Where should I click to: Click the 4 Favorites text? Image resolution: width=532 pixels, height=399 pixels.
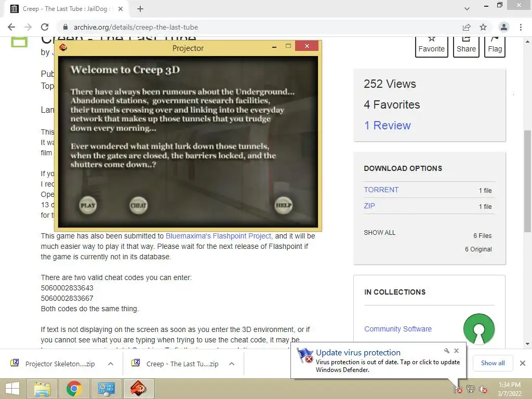[x=392, y=104]
